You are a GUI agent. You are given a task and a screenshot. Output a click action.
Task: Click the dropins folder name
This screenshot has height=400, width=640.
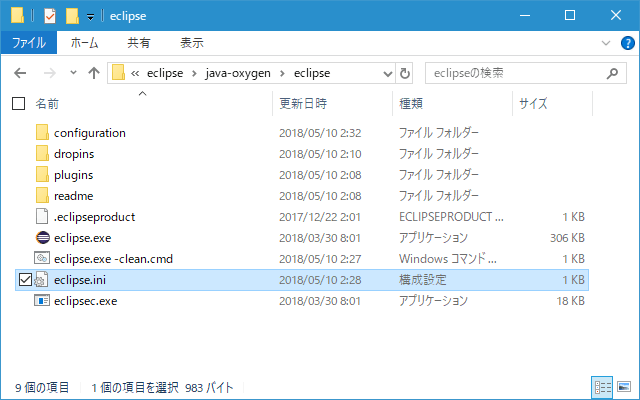click(74, 154)
